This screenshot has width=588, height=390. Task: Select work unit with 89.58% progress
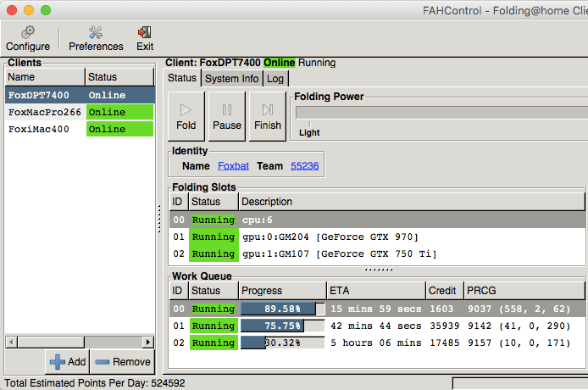377,309
